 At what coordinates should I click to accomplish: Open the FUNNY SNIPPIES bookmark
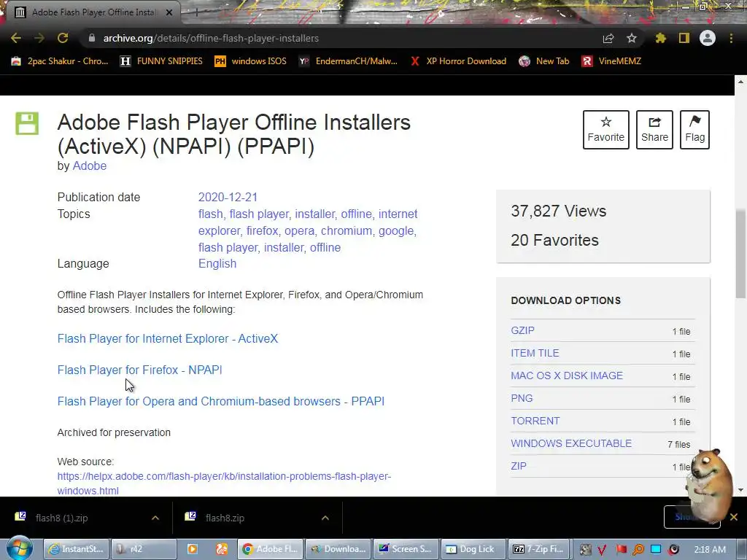pyautogui.click(x=161, y=61)
